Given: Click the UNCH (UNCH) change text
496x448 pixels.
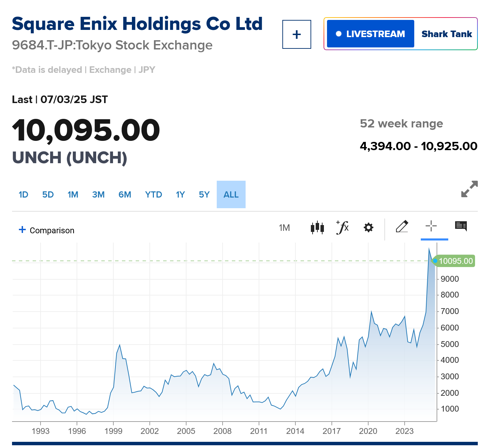Looking at the screenshot, I should coord(70,158).
